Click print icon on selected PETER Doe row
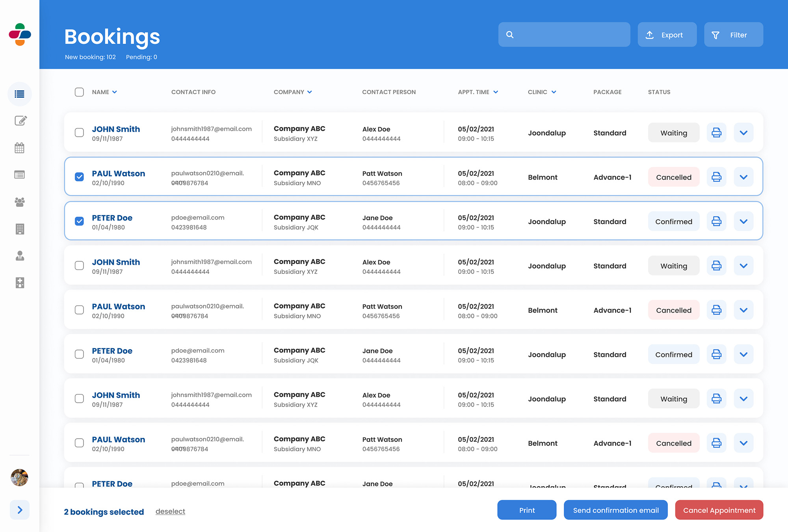788x532 pixels. pos(716,221)
